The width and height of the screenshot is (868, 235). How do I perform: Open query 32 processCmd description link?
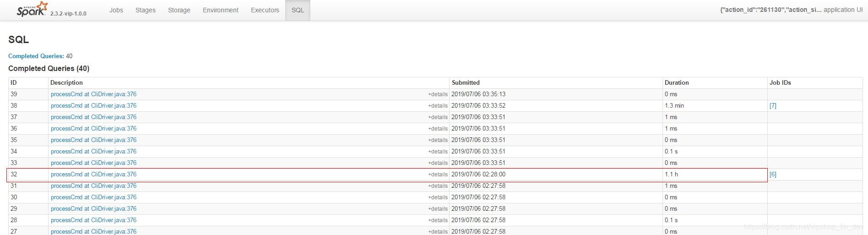click(94, 175)
